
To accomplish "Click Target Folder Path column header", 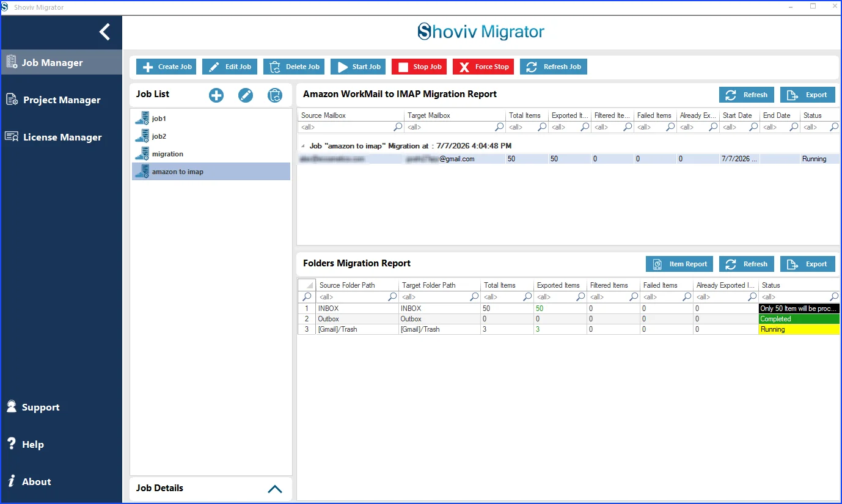I will pos(440,285).
